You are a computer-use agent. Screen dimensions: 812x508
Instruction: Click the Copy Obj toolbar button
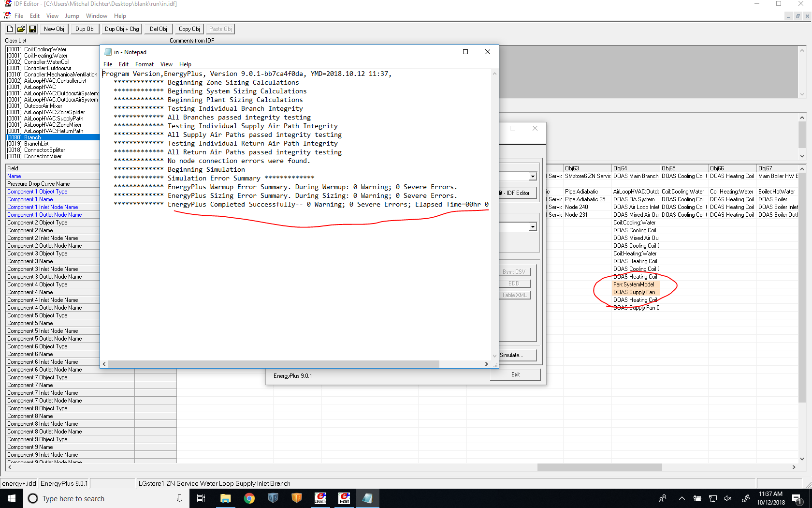(189, 29)
